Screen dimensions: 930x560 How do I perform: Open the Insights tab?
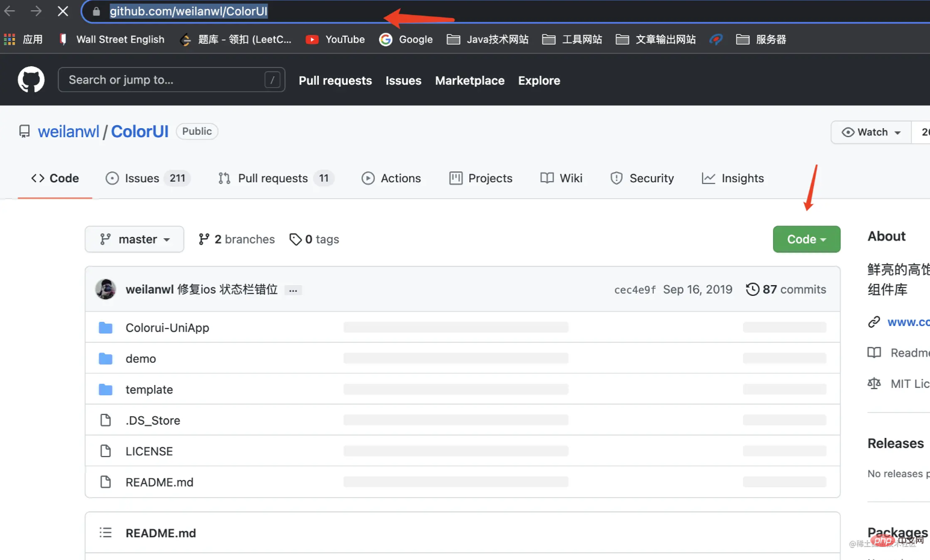click(733, 178)
